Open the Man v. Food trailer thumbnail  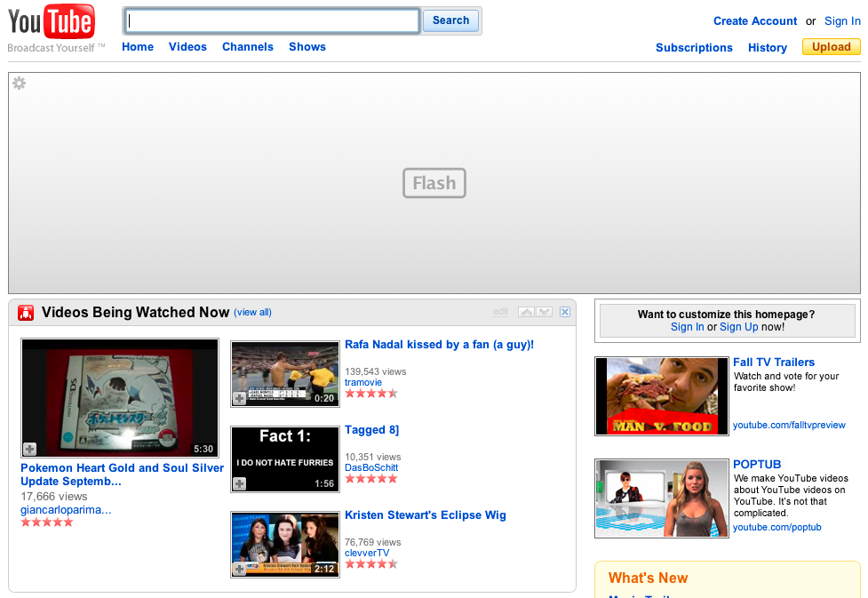(x=661, y=396)
